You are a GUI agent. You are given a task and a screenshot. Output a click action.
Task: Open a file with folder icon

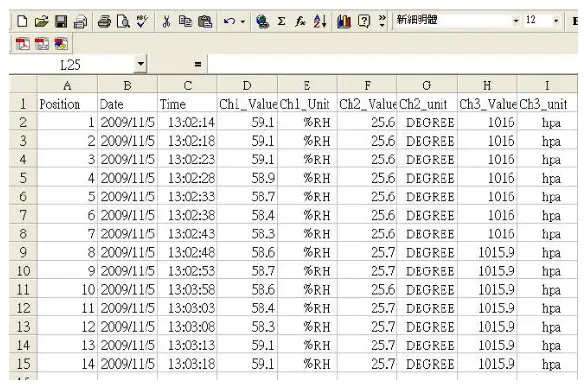coord(41,22)
